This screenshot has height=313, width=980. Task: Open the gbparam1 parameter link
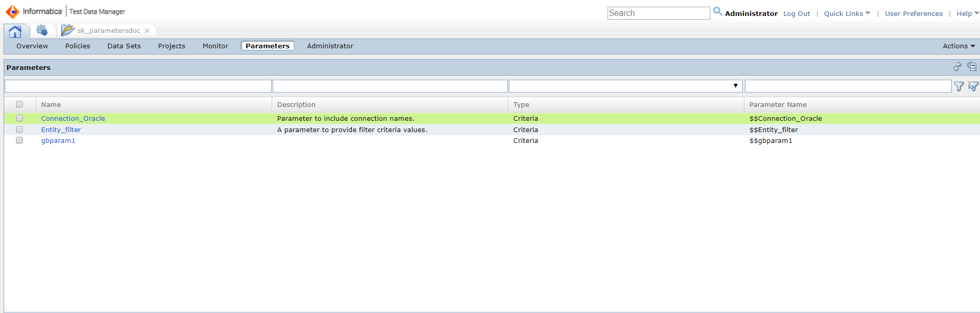click(x=58, y=141)
